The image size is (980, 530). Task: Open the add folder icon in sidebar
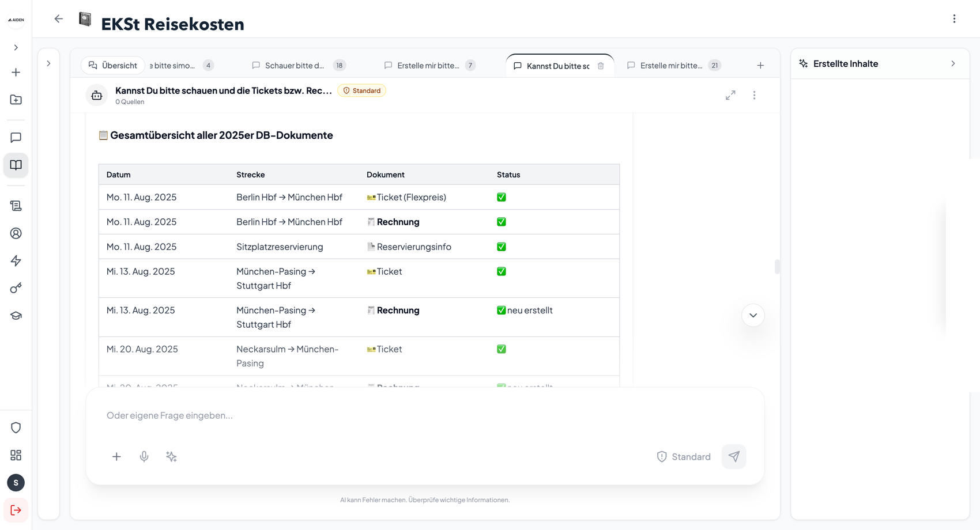click(x=16, y=100)
